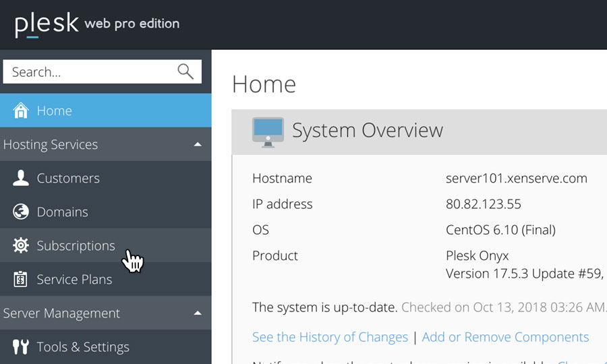Click the IP address 80.82.123.55

point(484,204)
